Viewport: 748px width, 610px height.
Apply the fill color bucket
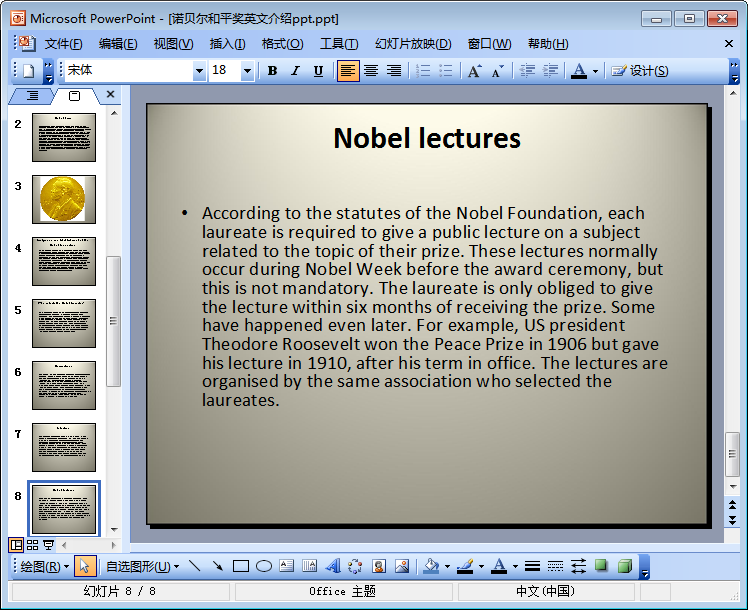(x=431, y=566)
